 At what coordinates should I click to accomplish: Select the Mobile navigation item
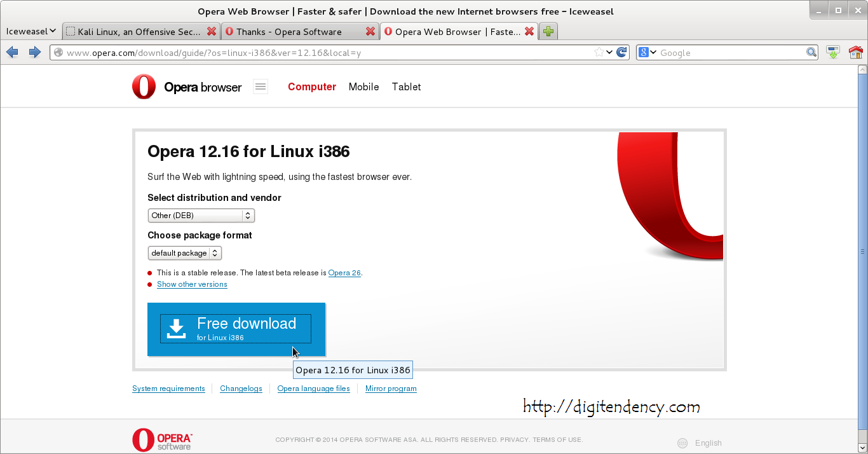pyautogui.click(x=363, y=87)
